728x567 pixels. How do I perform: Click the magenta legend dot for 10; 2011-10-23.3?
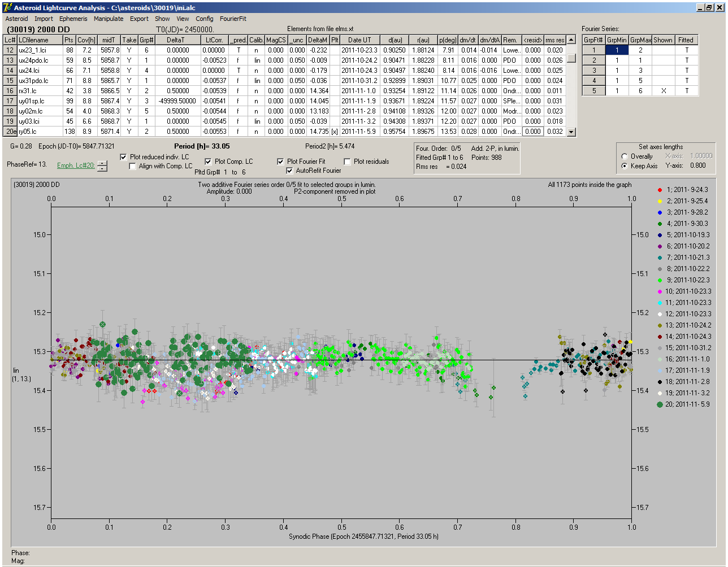click(x=660, y=291)
